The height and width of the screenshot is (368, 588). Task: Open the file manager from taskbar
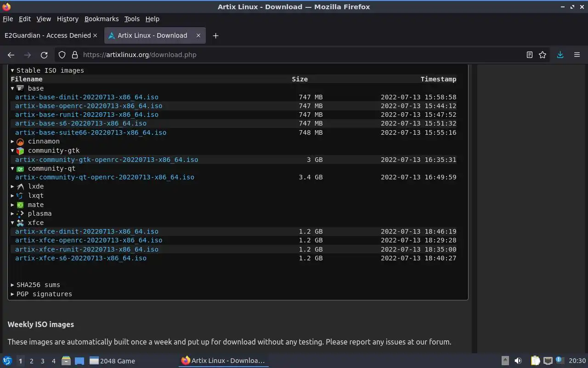coord(66,361)
